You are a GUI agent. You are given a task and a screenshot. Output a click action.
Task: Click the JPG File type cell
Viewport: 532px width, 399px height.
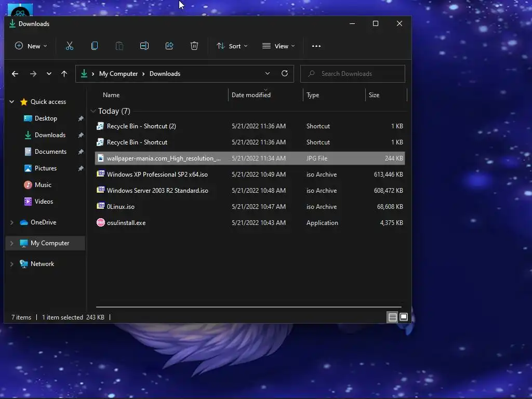tap(317, 158)
